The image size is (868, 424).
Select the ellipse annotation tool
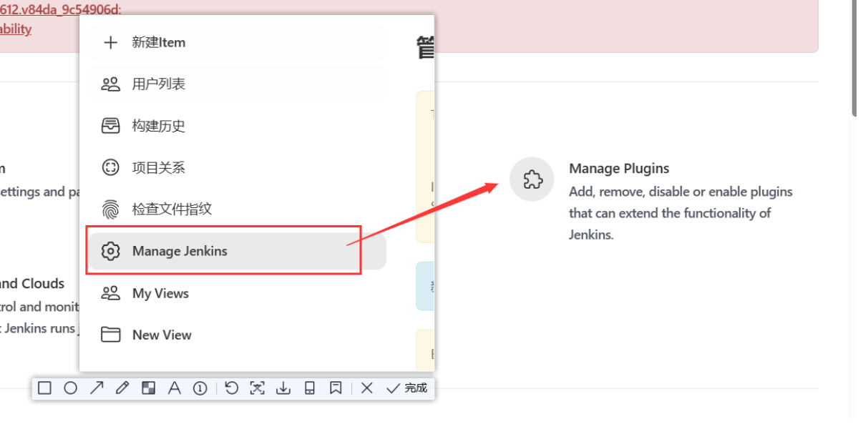70,388
